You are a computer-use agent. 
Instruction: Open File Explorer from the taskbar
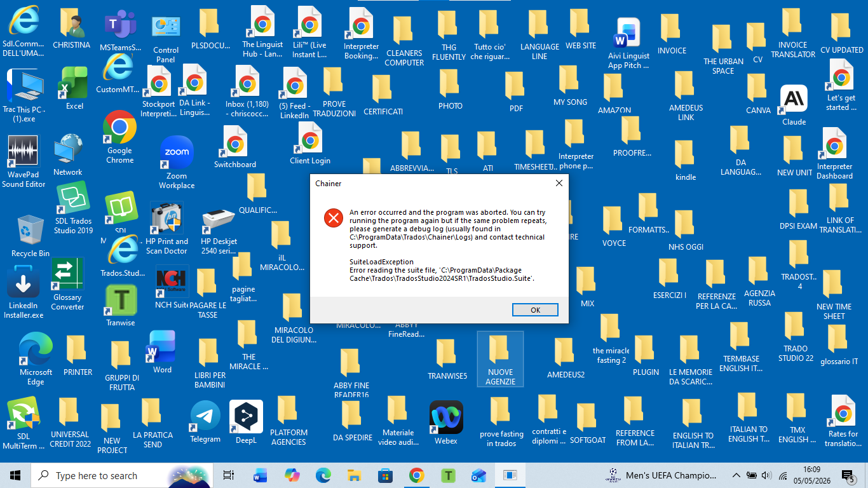[354, 475]
